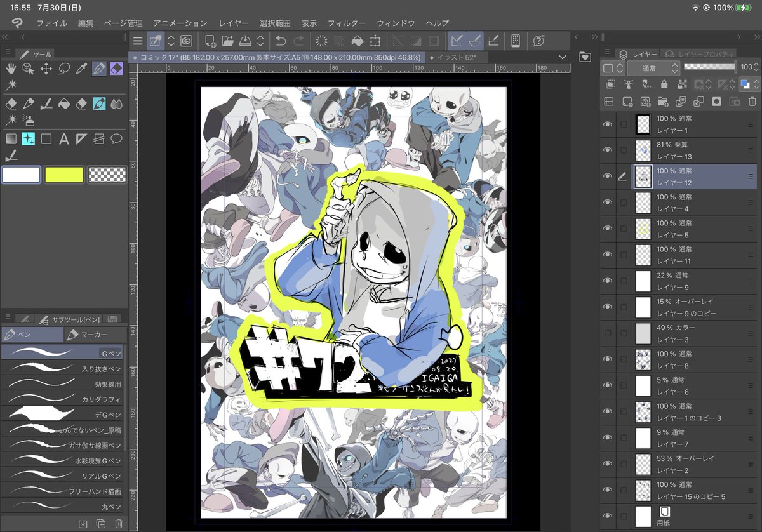Screen dimensions: 762x532
Task: Check the selection box for レイヤー 5
Action: coord(624,229)
